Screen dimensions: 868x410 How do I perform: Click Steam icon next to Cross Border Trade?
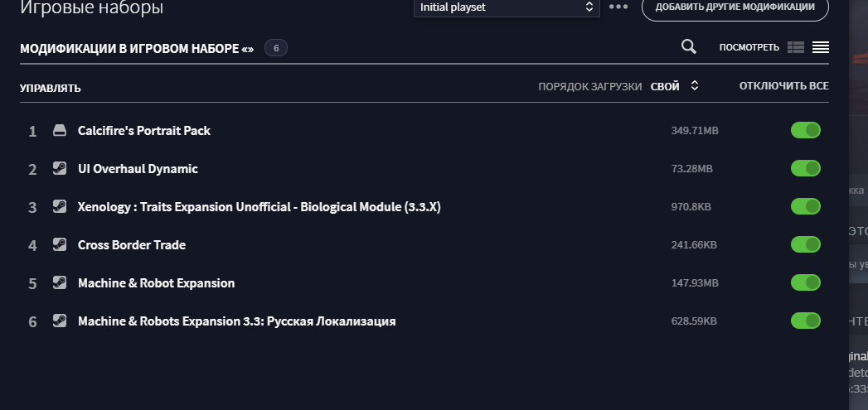click(59, 244)
